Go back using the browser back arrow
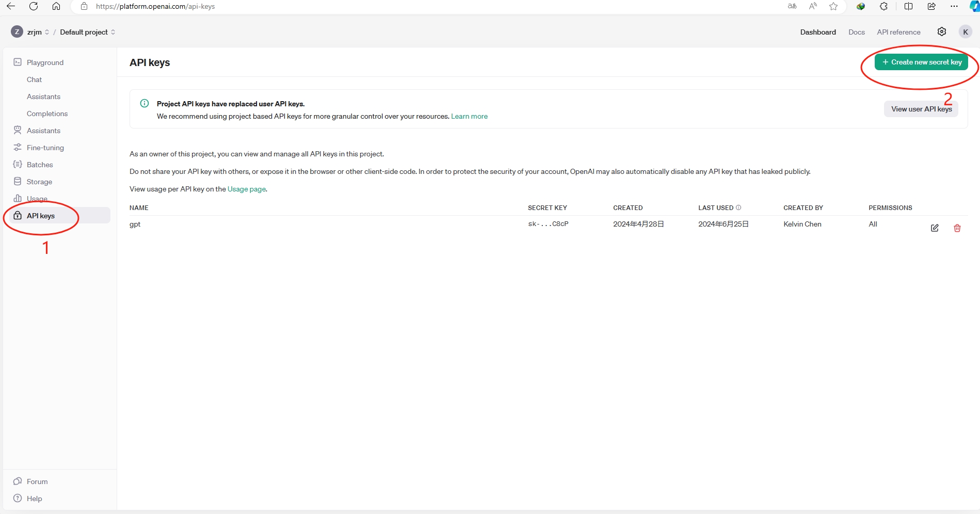 click(x=11, y=6)
